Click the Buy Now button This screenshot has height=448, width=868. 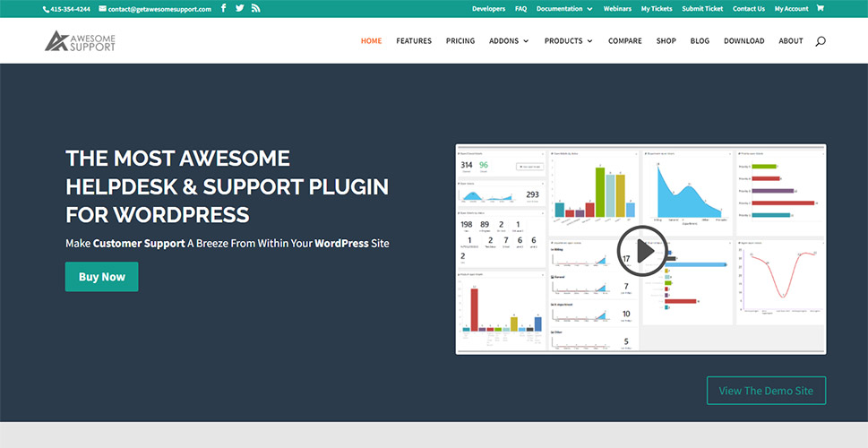(102, 277)
